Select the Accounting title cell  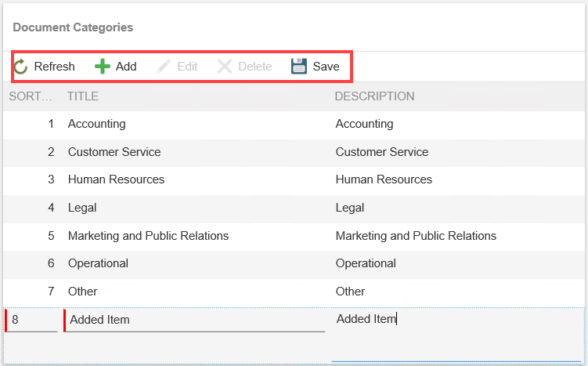pos(97,124)
